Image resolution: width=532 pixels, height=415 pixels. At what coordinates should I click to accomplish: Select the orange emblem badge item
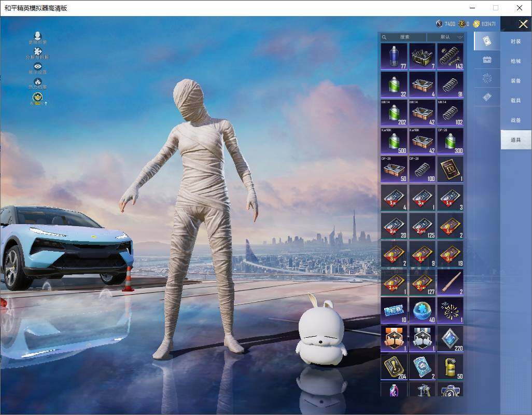(x=394, y=339)
